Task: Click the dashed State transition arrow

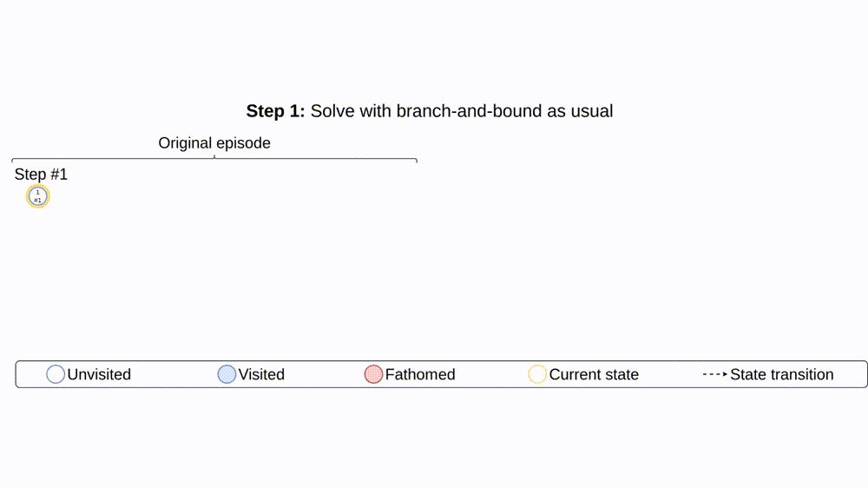Action: [x=714, y=374]
